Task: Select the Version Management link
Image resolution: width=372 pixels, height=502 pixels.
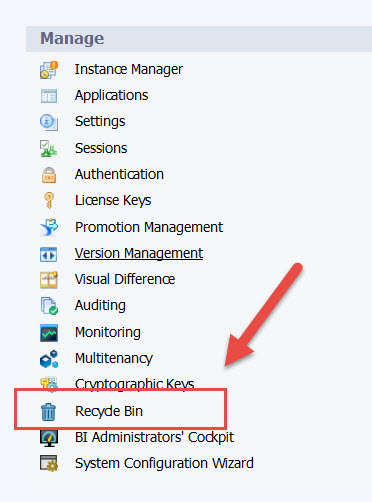Action: coord(139,253)
